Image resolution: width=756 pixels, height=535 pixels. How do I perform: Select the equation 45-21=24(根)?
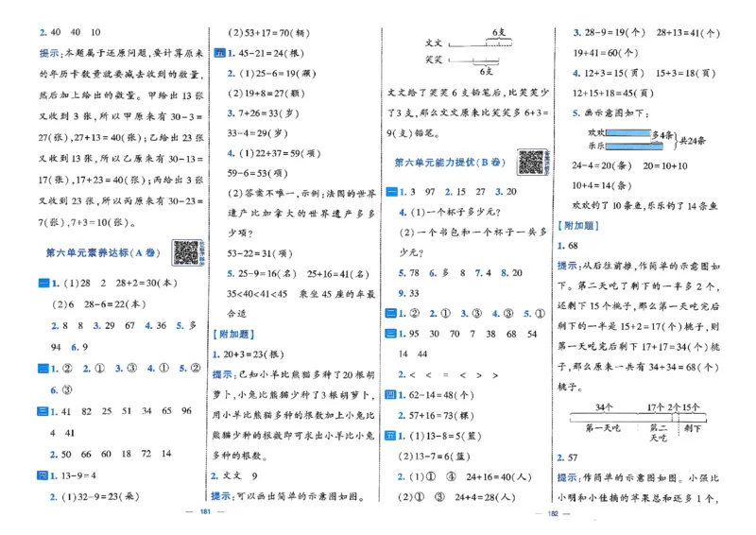[x=270, y=54]
